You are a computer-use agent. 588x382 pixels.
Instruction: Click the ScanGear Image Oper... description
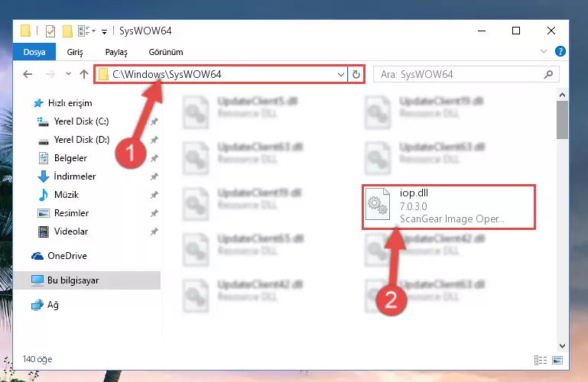[x=452, y=219]
